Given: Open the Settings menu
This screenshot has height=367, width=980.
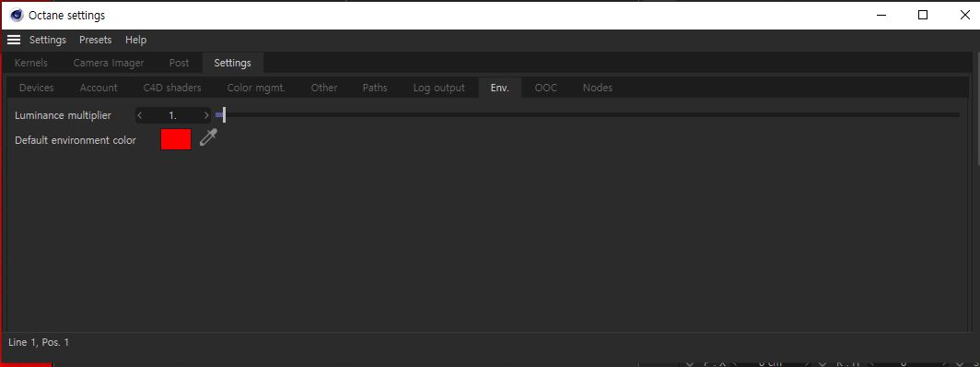Looking at the screenshot, I should tap(48, 40).
